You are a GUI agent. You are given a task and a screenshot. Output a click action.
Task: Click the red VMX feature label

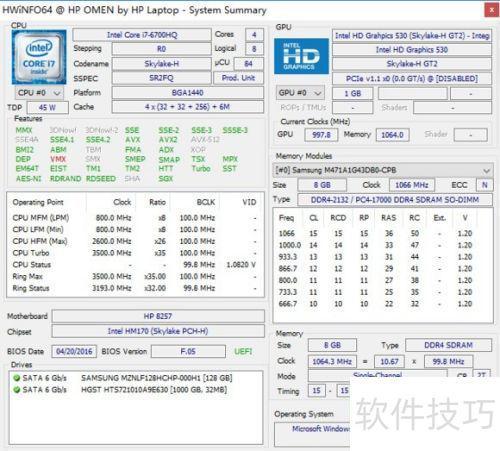click(58, 159)
